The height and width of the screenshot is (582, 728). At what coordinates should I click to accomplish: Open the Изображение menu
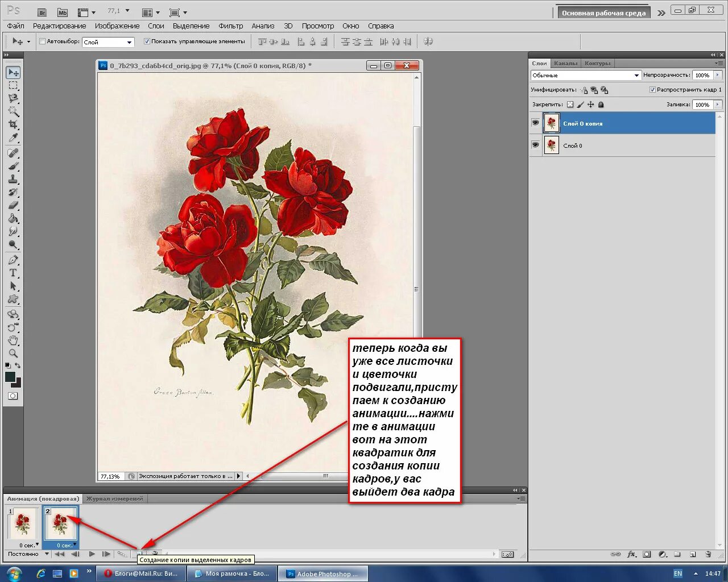[x=117, y=26]
